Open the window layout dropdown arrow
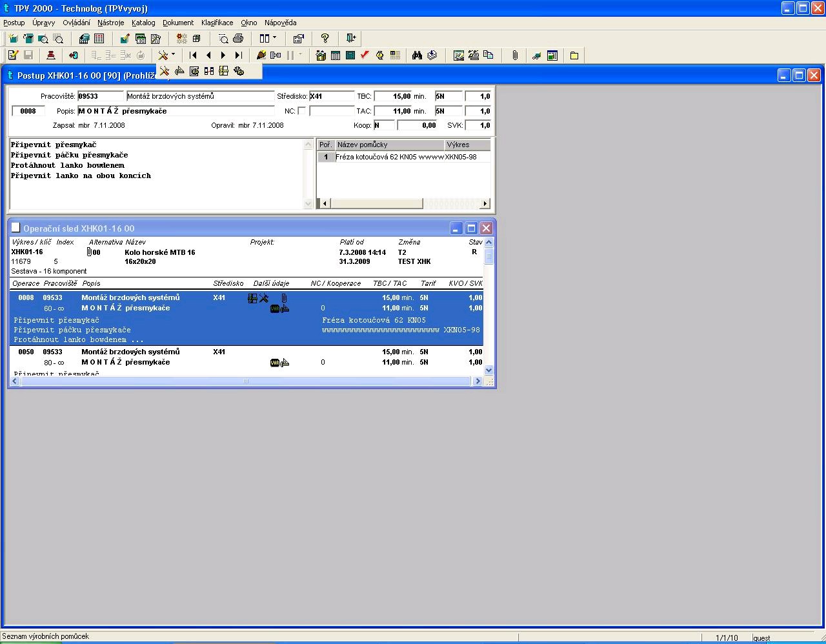 (x=274, y=38)
